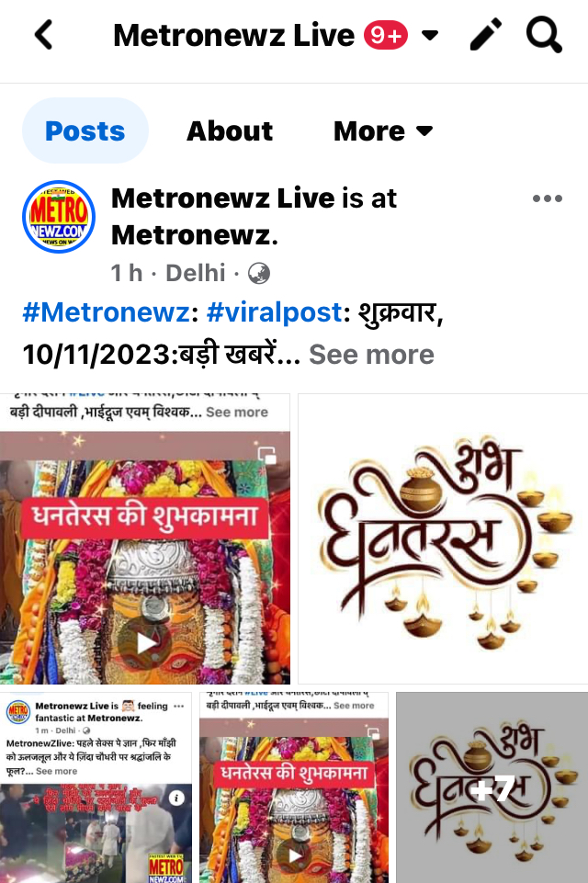Open the post's three-dot options menu
Viewport: 588px width, 883px height.
(548, 198)
